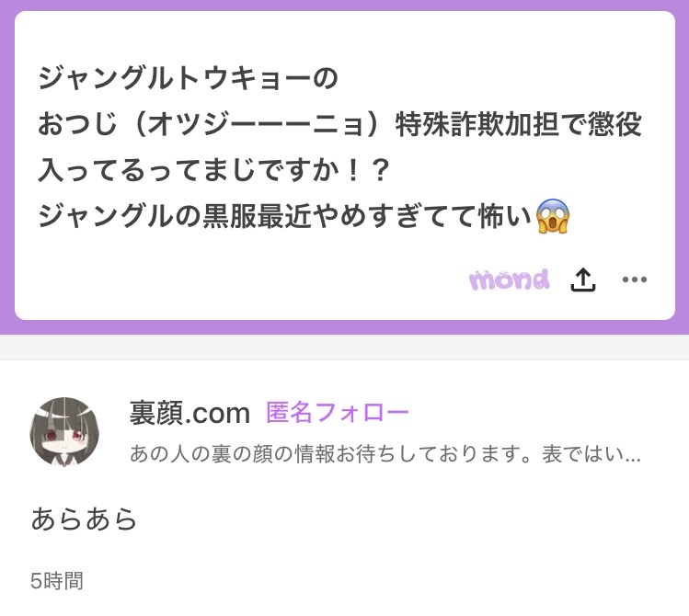Follow anonymously via 匿名フォロー

338,413
